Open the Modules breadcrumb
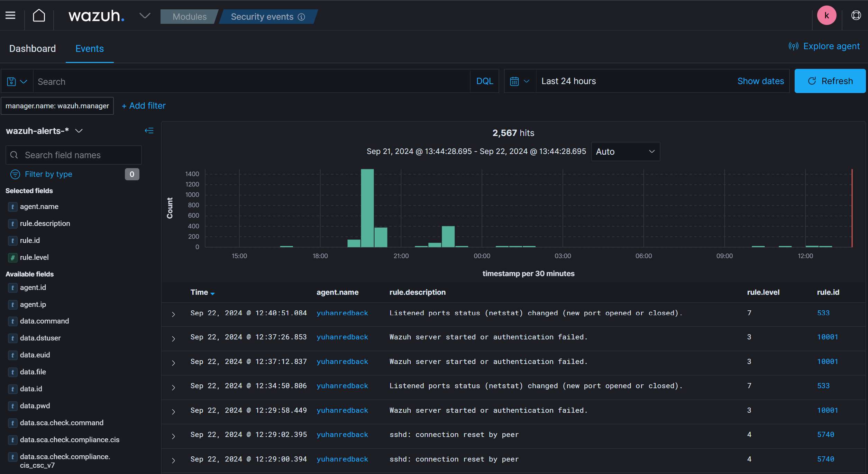 click(189, 17)
